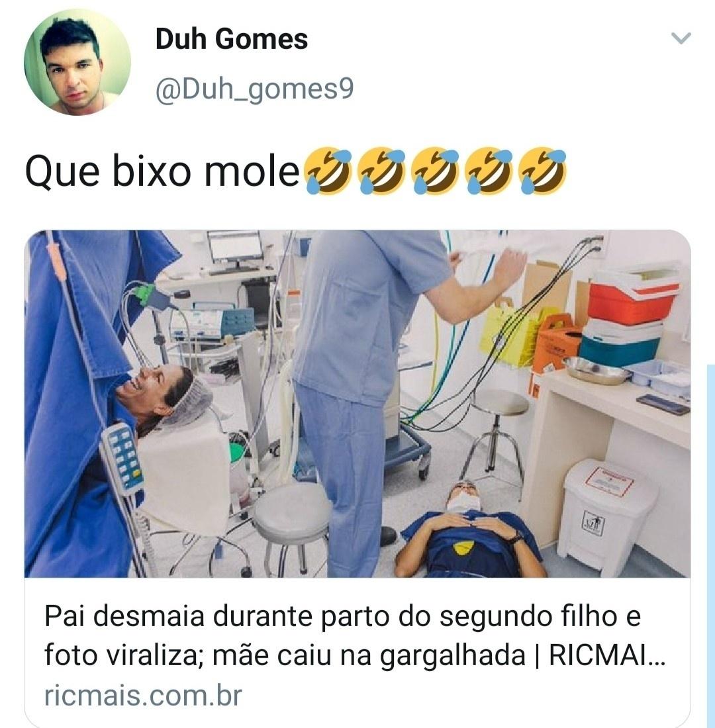The image size is (715, 728).
Task: Click the third laughing emoji
Action: [434, 171]
